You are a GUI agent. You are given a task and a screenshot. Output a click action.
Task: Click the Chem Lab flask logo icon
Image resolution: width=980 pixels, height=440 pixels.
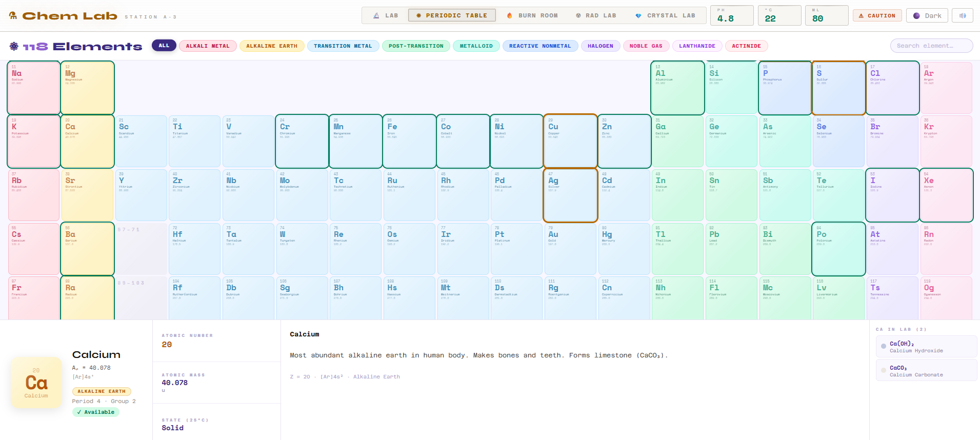[x=13, y=15]
